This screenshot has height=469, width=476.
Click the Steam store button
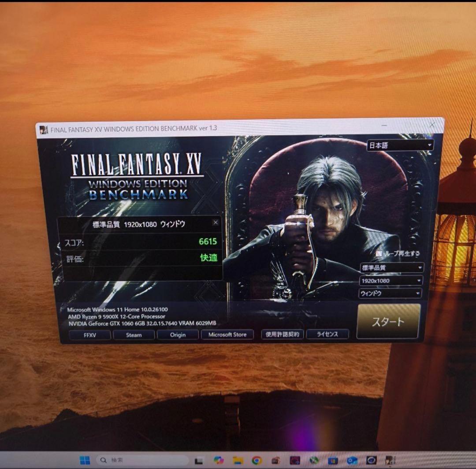pos(134,335)
